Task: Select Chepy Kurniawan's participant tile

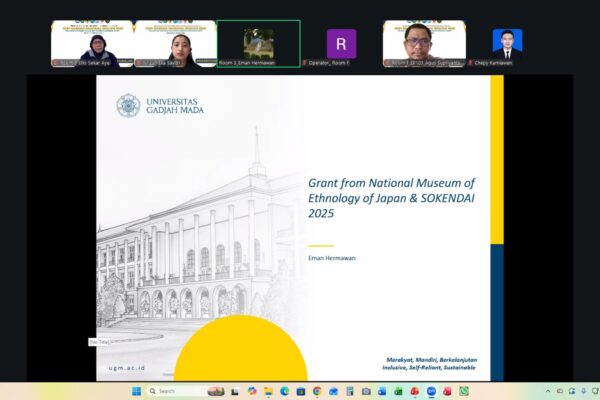Action: click(x=507, y=44)
